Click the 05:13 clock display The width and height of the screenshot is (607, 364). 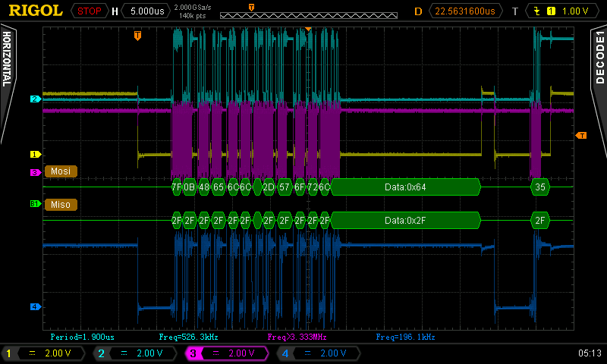[x=590, y=353]
